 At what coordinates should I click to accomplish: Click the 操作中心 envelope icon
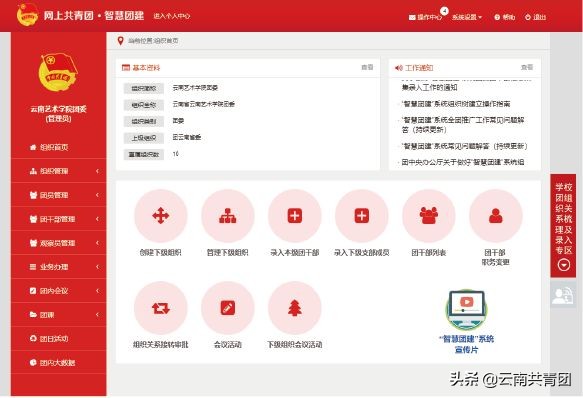(x=412, y=17)
